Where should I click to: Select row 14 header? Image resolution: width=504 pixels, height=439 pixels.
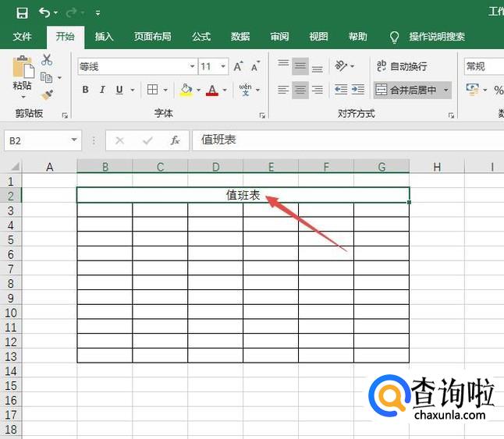pyautogui.click(x=11, y=371)
